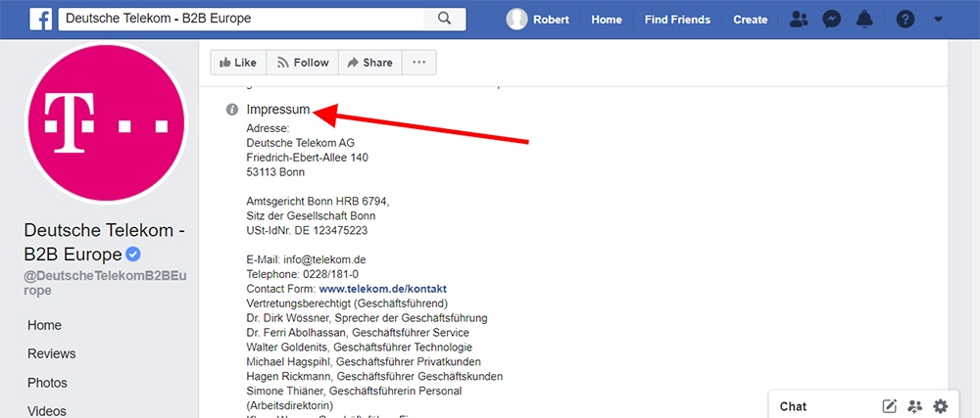Open Robert's profile avatar
Viewport: 980px width, 418px height.
pyautogui.click(x=516, y=20)
